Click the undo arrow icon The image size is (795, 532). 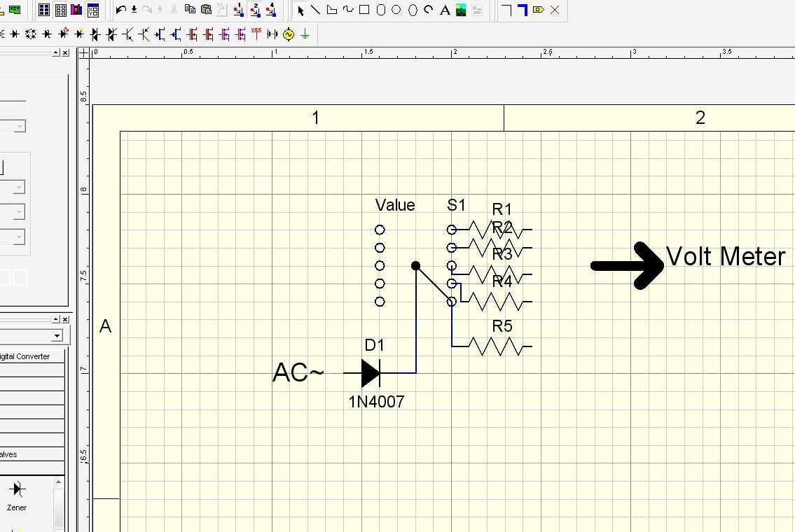click(x=120, y=10)
